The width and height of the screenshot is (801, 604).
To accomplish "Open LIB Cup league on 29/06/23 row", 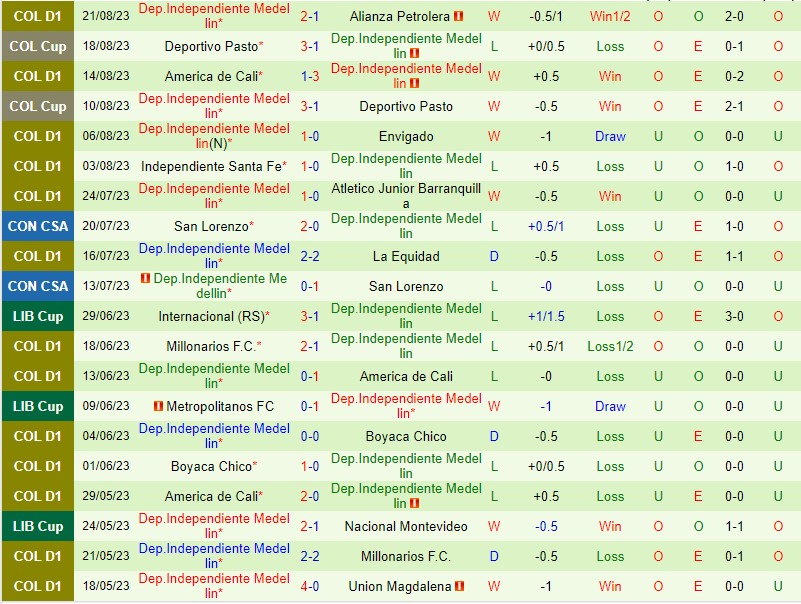I will tap(38, 316).
